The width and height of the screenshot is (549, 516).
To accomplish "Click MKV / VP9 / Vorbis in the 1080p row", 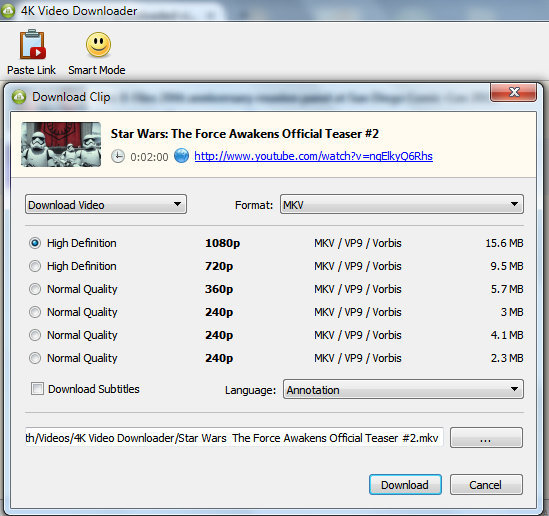I will (x=357, y=243).
